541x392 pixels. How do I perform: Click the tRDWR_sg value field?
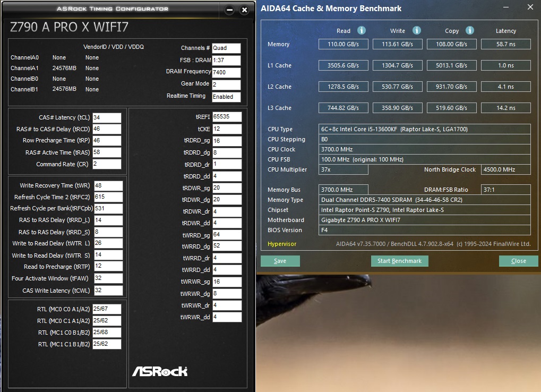coord(227,188)
